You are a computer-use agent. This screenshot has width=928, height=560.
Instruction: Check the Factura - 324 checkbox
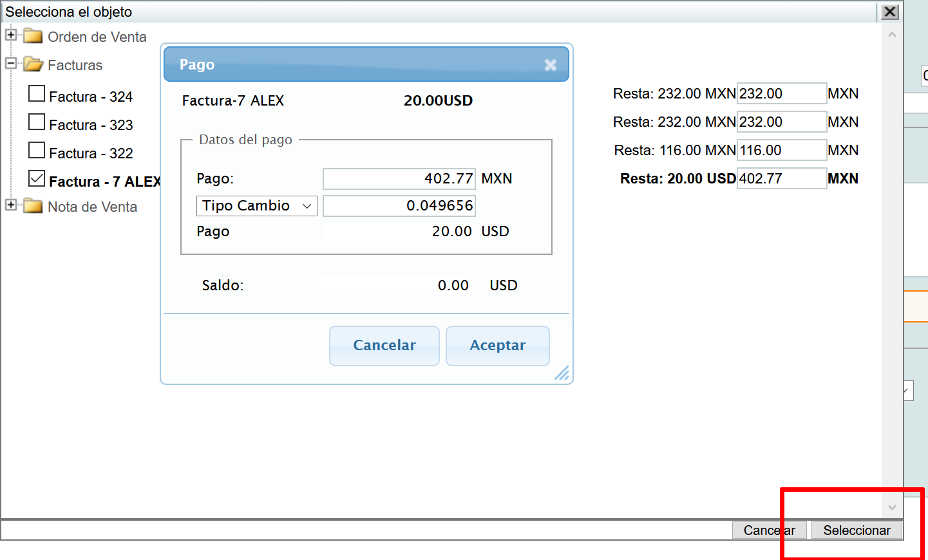[x=37, y=95]
